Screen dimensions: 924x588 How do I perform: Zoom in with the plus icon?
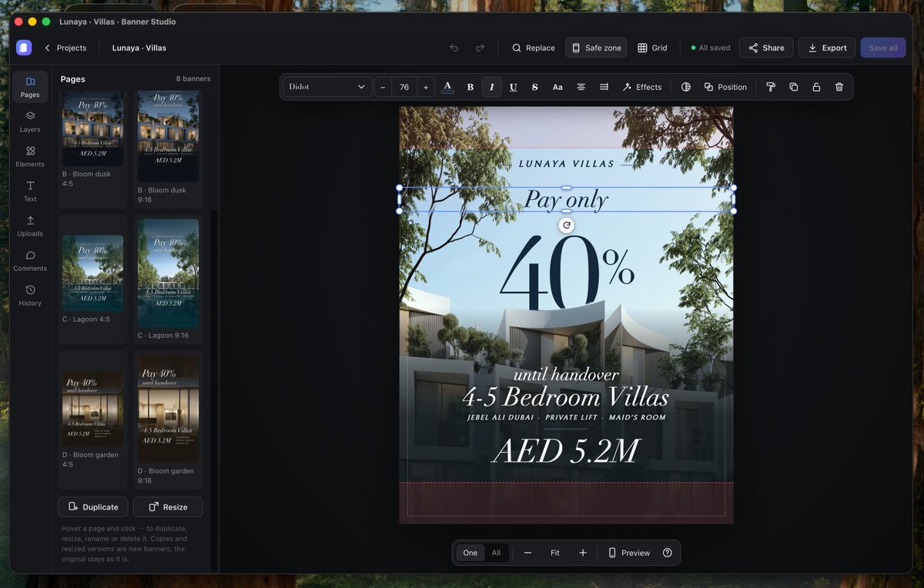[583, 553]
